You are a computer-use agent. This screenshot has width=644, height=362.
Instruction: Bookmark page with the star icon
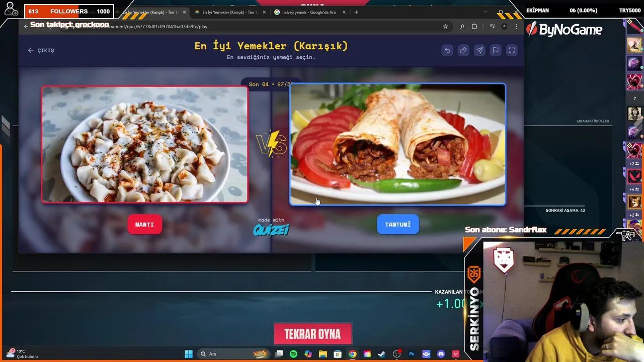click(445, 27)
